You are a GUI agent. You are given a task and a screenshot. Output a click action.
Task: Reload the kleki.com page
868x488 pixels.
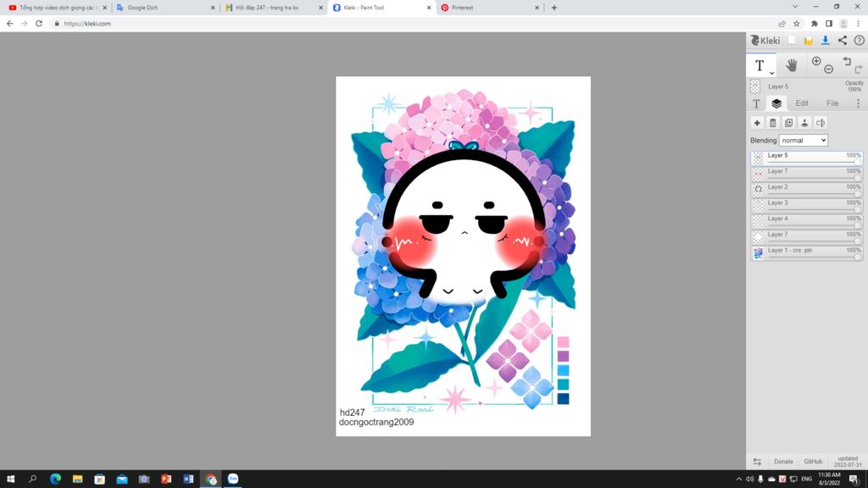click(39, 24)
